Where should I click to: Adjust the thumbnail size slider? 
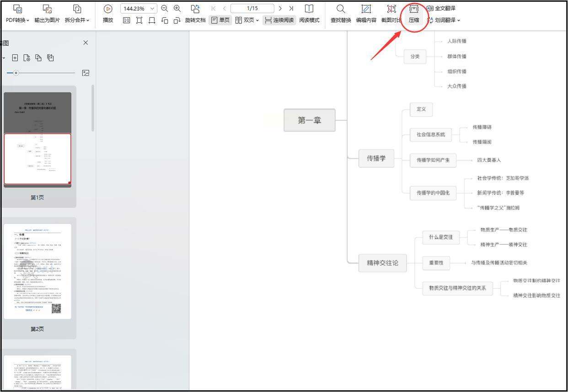tap(16, 73)
